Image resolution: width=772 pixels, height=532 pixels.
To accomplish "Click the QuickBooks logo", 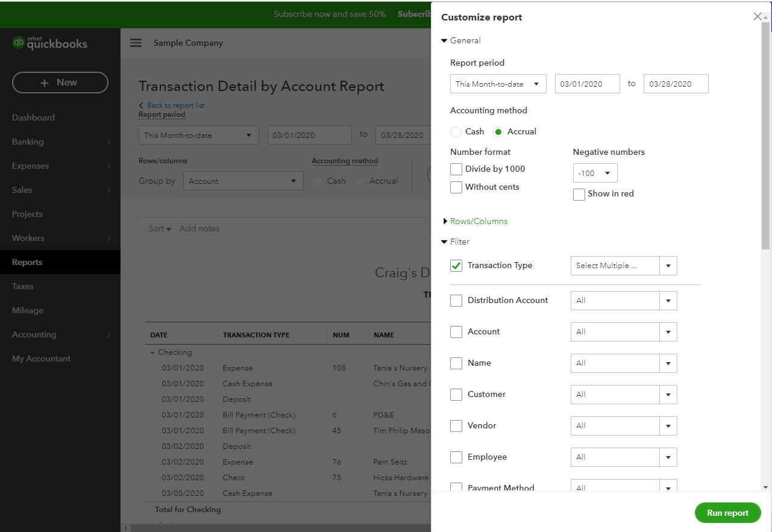I will 50,43.
